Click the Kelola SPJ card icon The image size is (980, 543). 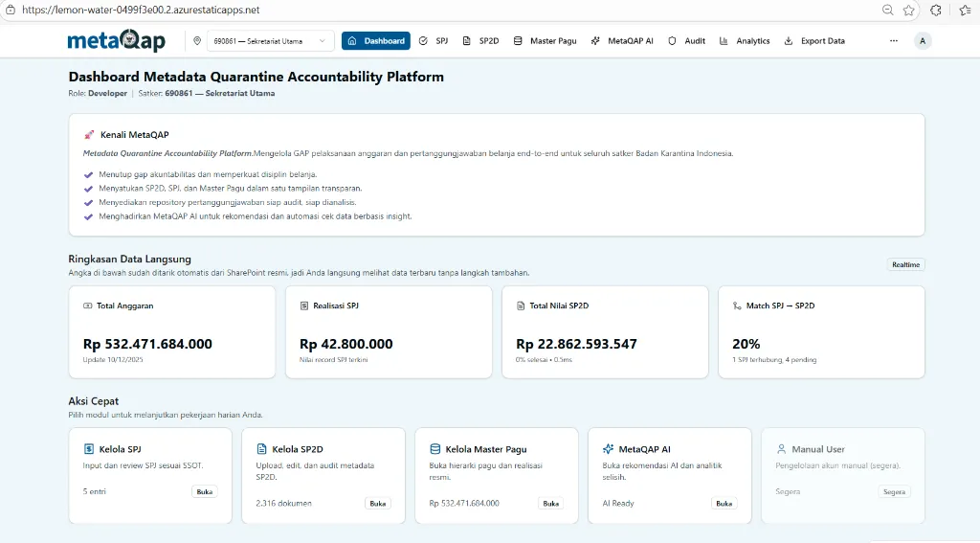[x=89, y=448]
